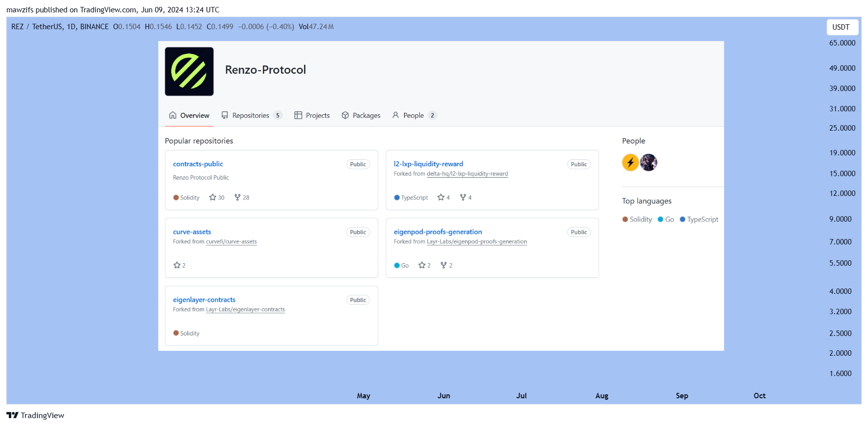
Task: Open the Overview tab
Action: pos(189,115)
